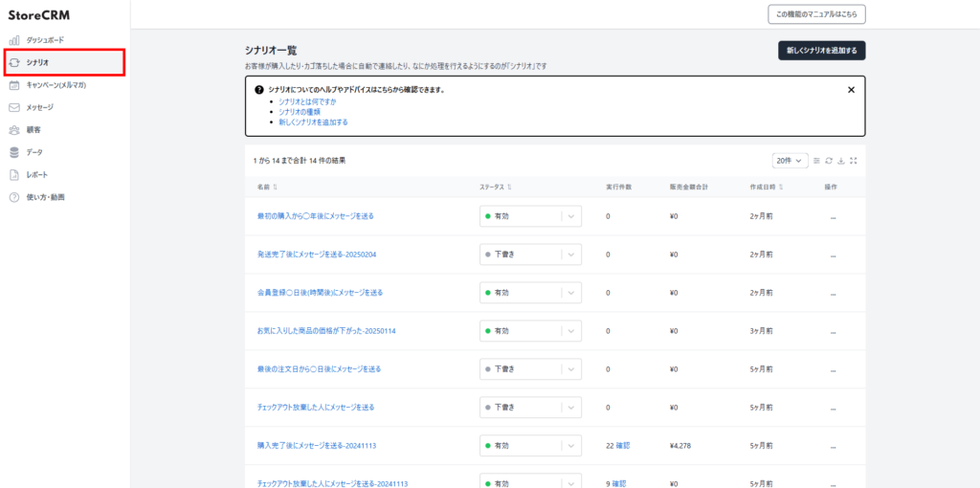The image size is (980, 488).
Task: Open status dropdown for 発送完了後にメッセージを送る-20250204
Action: [571, 255]
